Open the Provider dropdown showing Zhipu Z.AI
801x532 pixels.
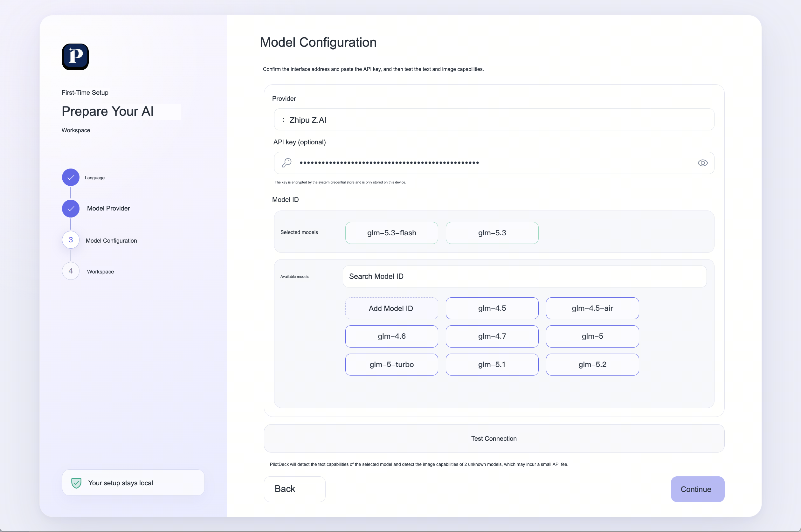click(494, 120)
